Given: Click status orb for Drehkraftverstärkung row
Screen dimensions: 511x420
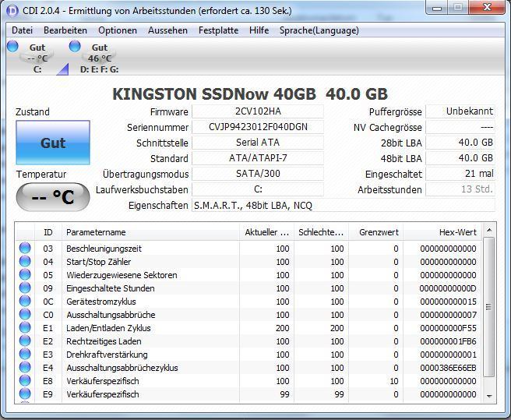Looking at the screenshot, I should [x=25, y=354].
